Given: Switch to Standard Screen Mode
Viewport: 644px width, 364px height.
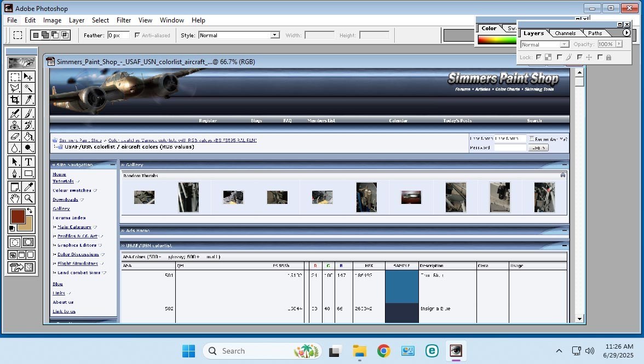Looking at the screenshot, I should click(13, 255).
